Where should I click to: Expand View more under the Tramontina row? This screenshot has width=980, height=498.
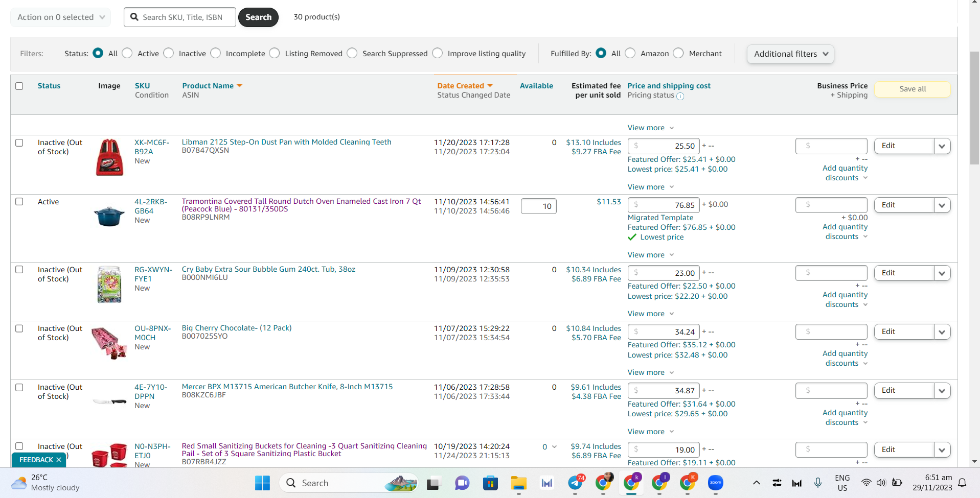[x=651, y=255]
